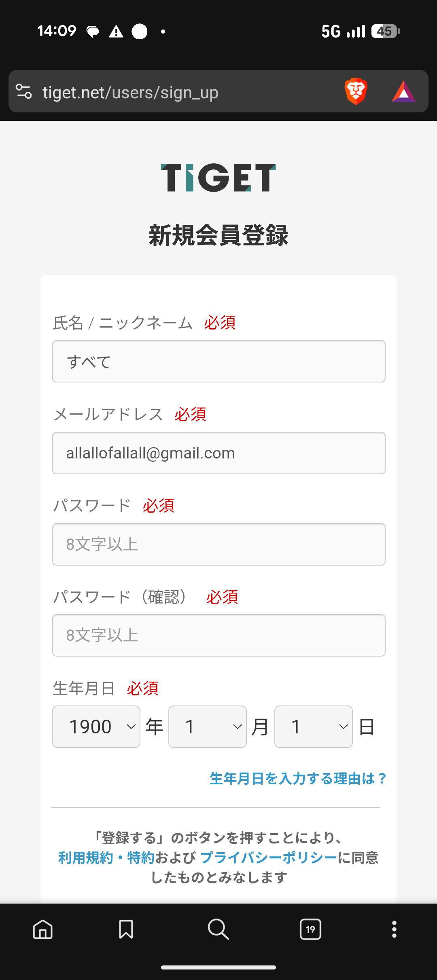The height and width of the screenshot is (980, 437).
Task: Open the 利用規約・特約 terms link
Action: click(x=106, y=857)
